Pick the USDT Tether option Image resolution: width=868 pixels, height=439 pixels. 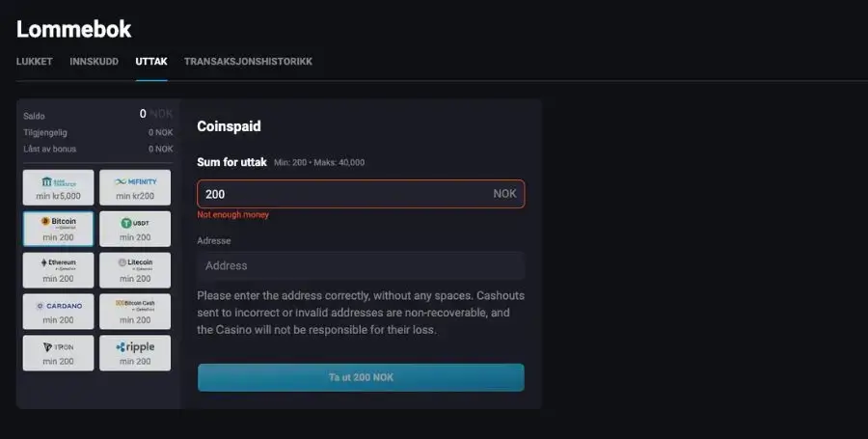point(135,229)
